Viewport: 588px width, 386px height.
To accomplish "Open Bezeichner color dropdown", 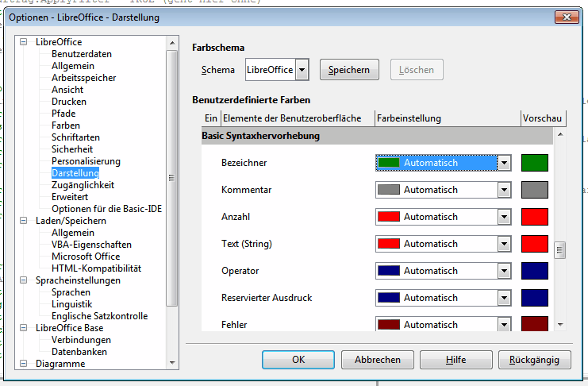I will coord(505,163).
